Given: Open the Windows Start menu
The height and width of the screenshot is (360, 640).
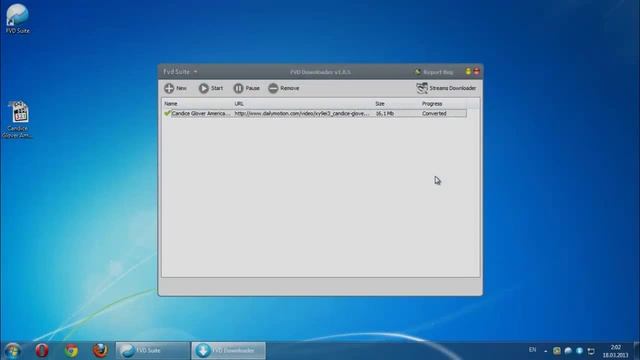Looking at the screenshot, I should pyautogui.click(x=12, y=351).
